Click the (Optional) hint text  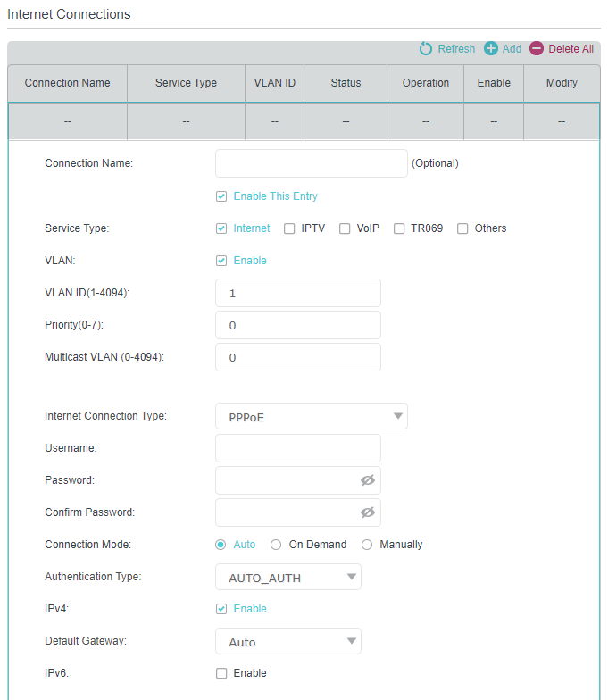pyautogui.click(x=435, y=163)
